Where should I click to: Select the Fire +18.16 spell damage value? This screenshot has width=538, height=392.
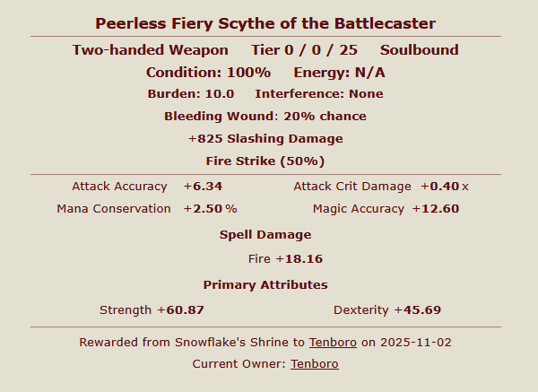click(x=285, y=259)
